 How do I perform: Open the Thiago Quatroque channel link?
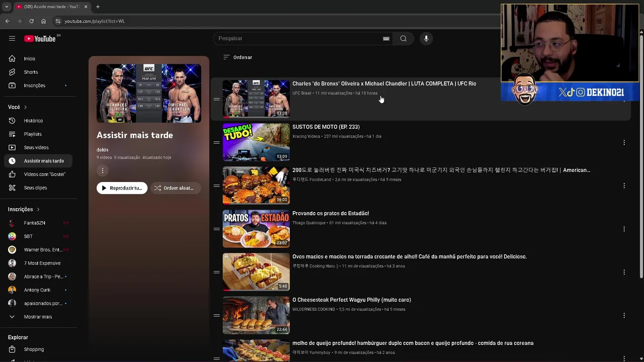309,223
